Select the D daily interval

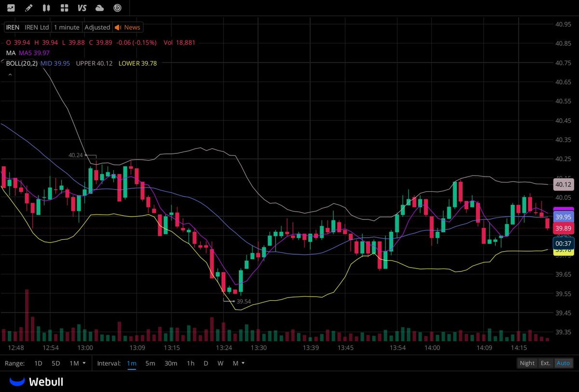[x=206, y=363]
